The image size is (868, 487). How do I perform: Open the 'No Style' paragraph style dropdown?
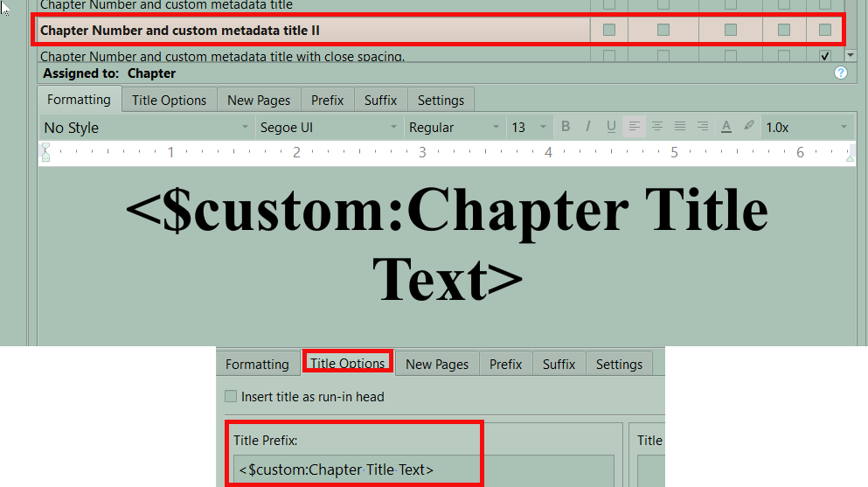point(146,128)
